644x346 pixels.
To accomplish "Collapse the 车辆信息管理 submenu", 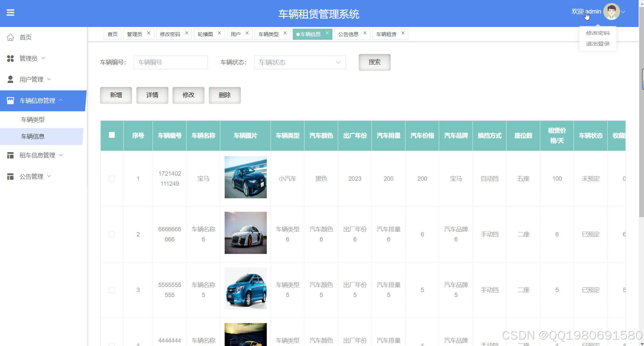I will coord(61,100).
